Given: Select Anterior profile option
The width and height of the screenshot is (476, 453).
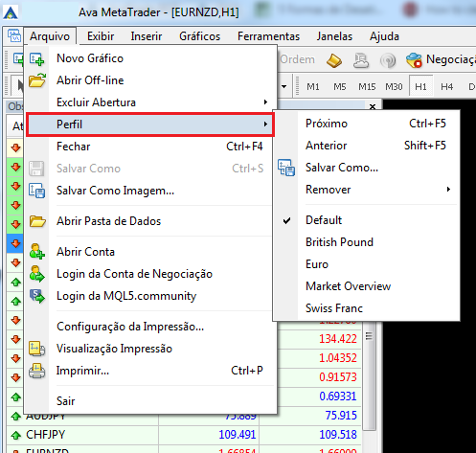Looking at the screenshot, I should pos(366,146).
